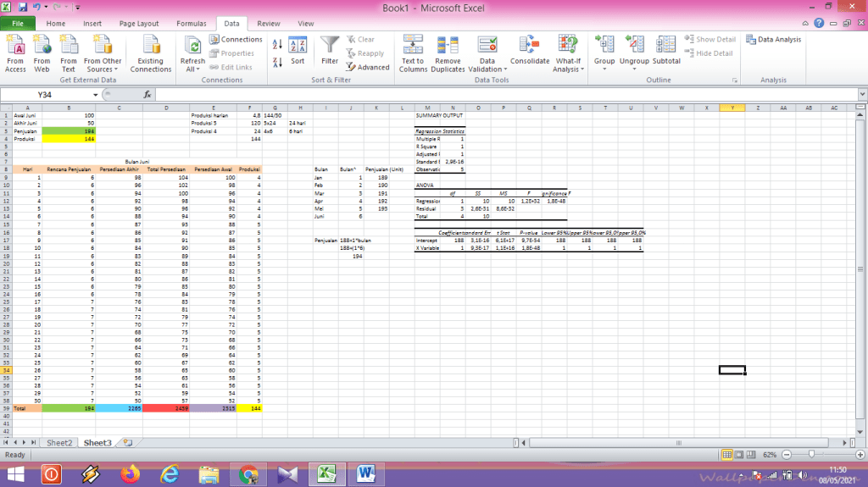
Task: Switch to the Formulas ribbon tab
Action: (x=191, y=24)
